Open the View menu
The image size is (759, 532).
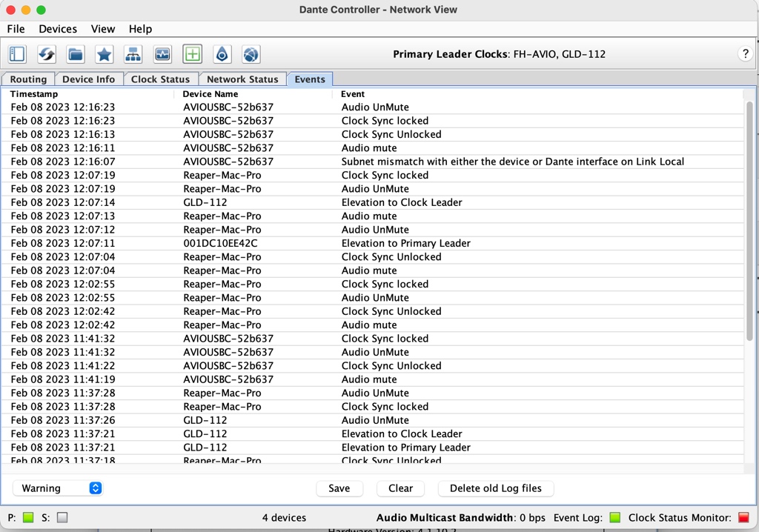click(103, 29)
